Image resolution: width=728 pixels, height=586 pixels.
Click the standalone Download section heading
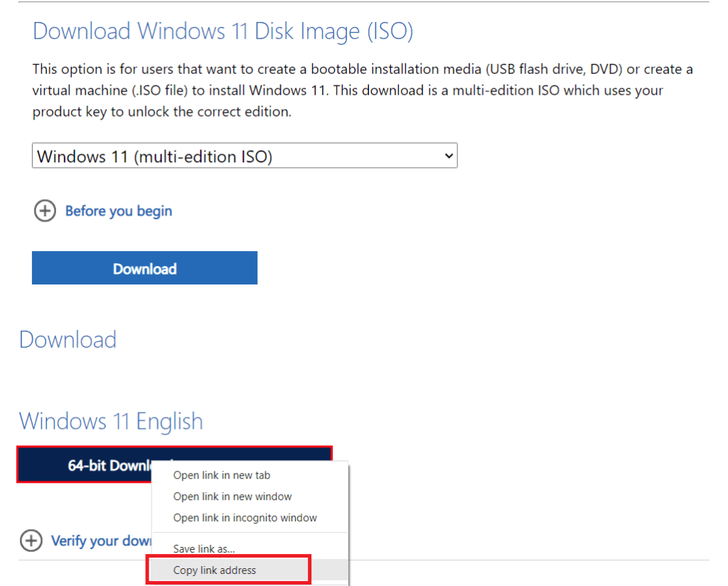coord(68,339)
